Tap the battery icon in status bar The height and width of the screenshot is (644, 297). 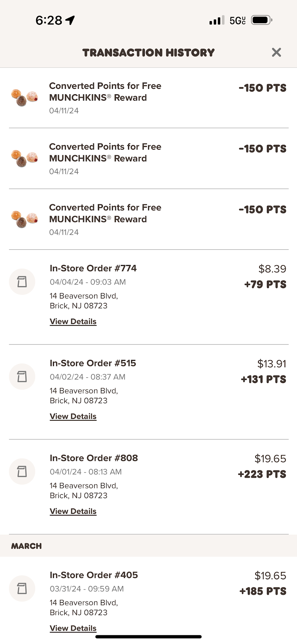pos(261,20)
